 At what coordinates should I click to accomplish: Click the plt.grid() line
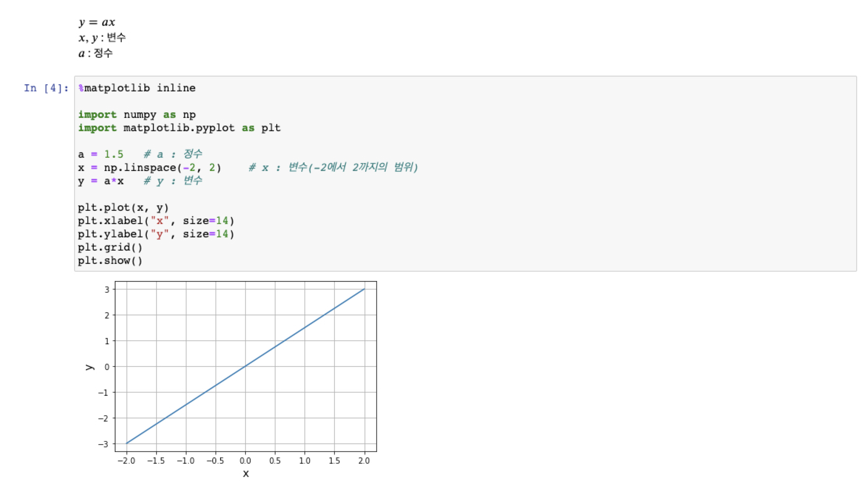click(x=110, y=247)
